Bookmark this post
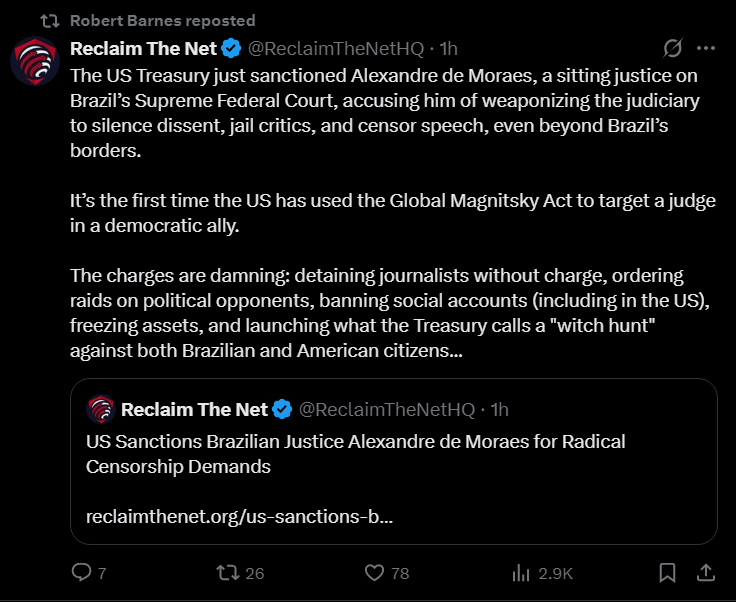The image size is (736, 602). click(667, 573)
